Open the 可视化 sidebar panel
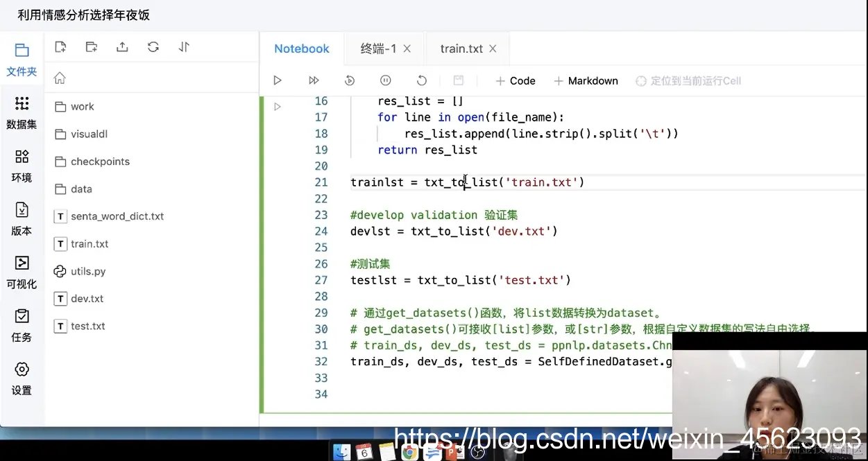The image size is (868, 461). tap(22, 272)
